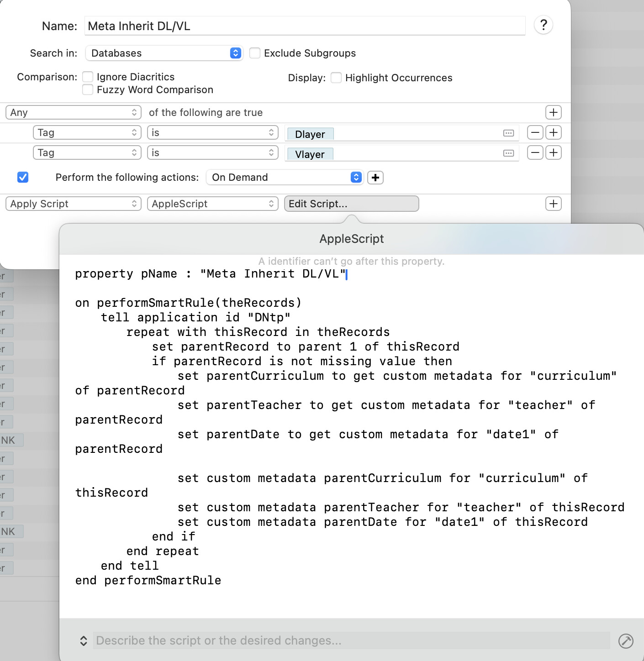Image resolution: width=644 pixels, height=661 pixels.
Task: Uncheck Perform the following actions checkbox
Action: [23, 177]
